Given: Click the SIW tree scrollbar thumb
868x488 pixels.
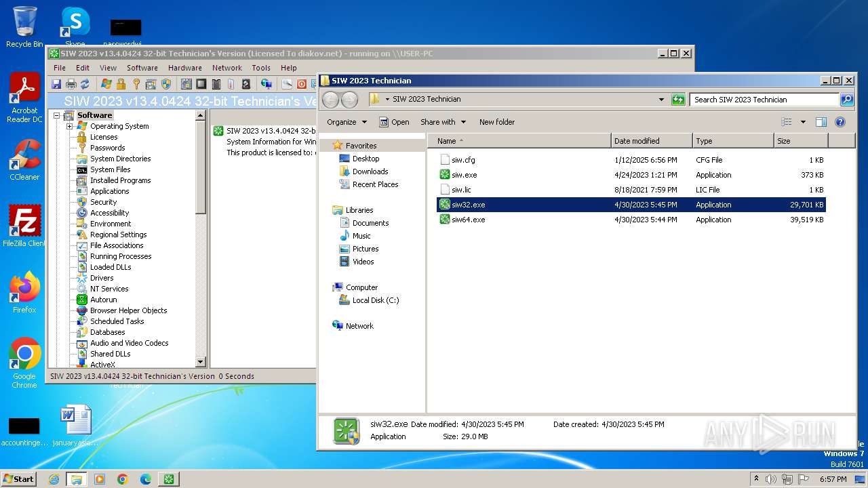Looking at the screenshot, I should pyautogui.click(x=200, y=167).
